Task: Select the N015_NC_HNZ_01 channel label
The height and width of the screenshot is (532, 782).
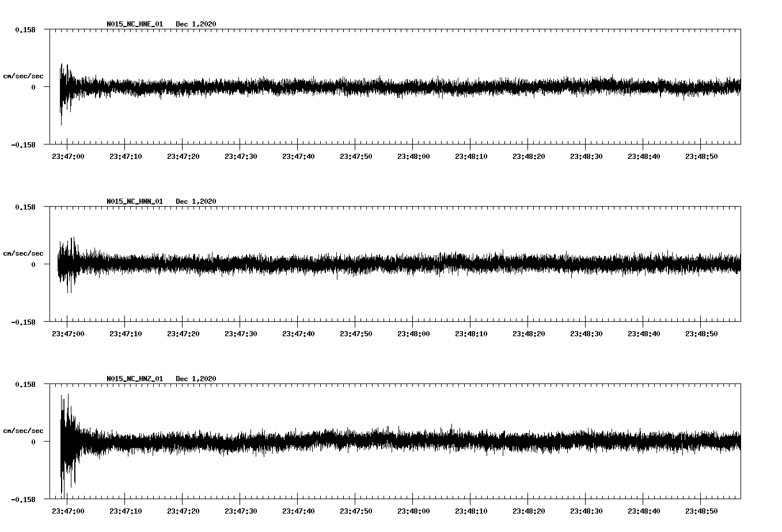Action: (134, 379)
